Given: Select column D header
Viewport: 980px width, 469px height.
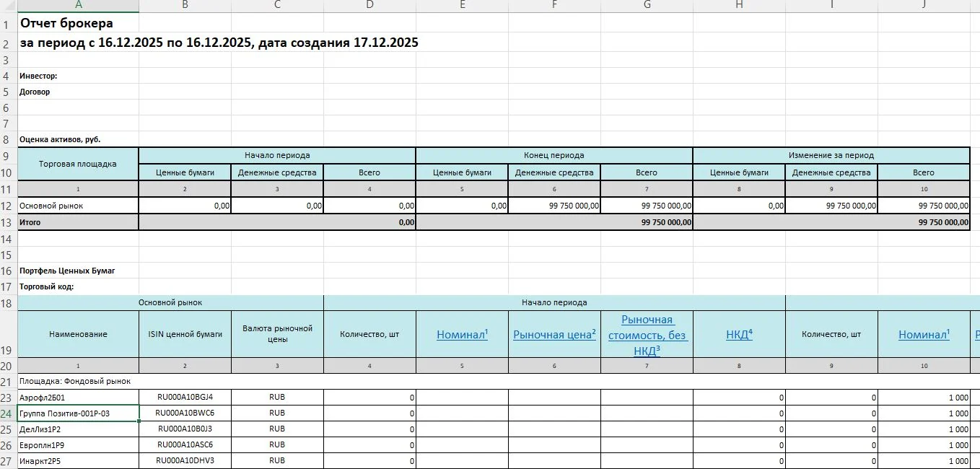Looking at the screenshot, I should [369, 6].
